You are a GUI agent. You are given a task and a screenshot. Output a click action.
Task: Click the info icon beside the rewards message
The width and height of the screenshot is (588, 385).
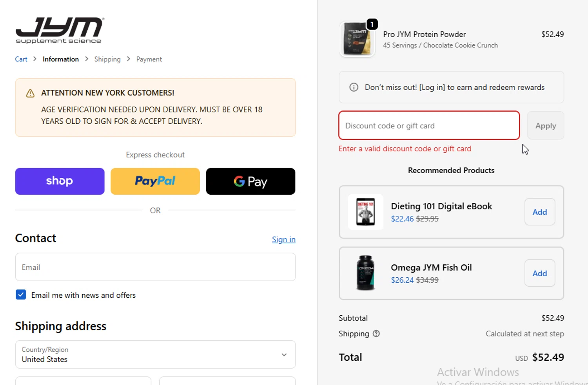[354, 87]
